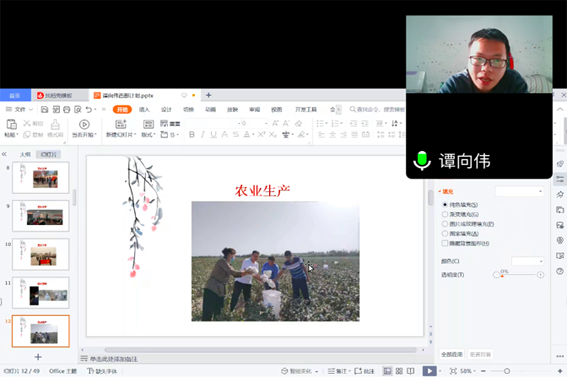Click the Italic formatting icon
The width and height of the screenshot is (567, 377).
coord(202,134)
